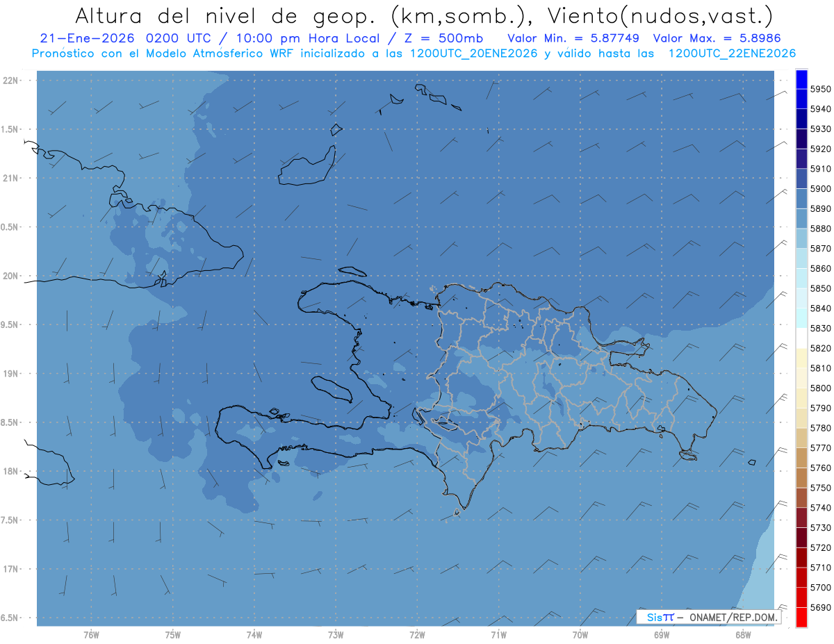Select the 5870 color bar label
This screenshot has height=644, width=834.
pos(820,248)
